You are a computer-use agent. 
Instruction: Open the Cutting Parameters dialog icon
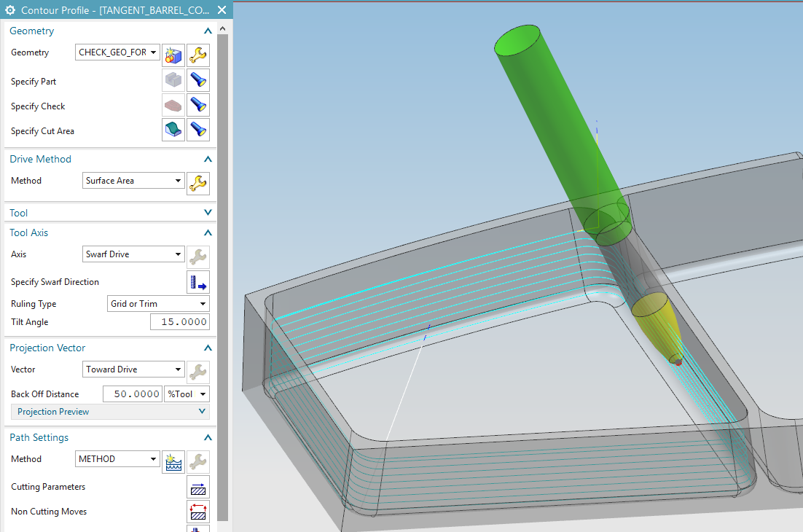pos(197,487)
